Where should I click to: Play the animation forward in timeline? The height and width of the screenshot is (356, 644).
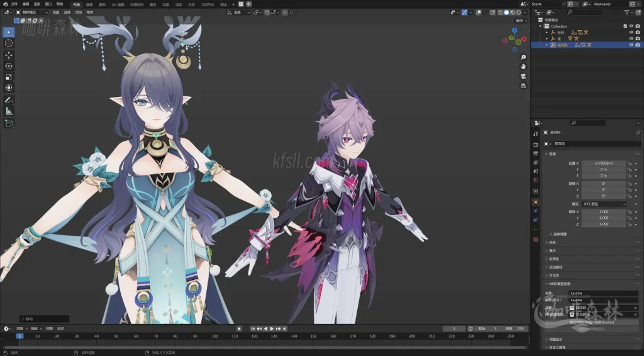(272, 328)
